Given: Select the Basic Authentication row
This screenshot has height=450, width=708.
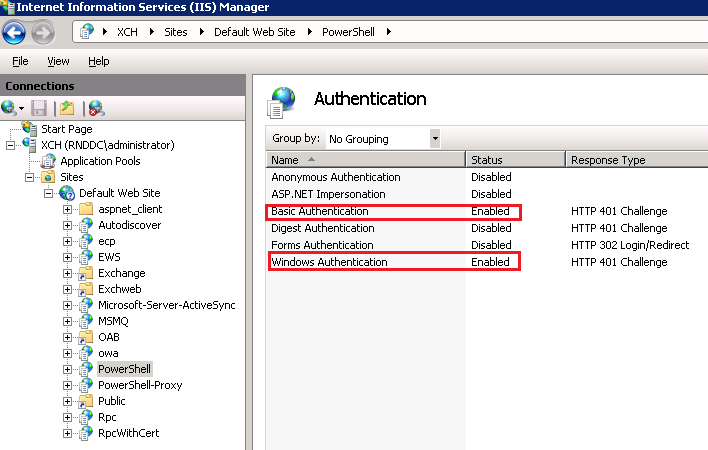Looking at the screenshot, I should pos(487,211).
